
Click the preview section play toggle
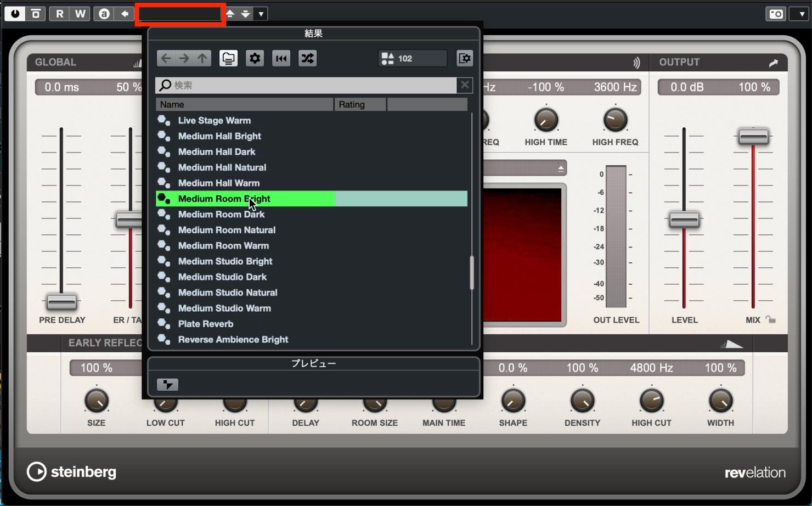pyautogui.click(x=167, y=384)
